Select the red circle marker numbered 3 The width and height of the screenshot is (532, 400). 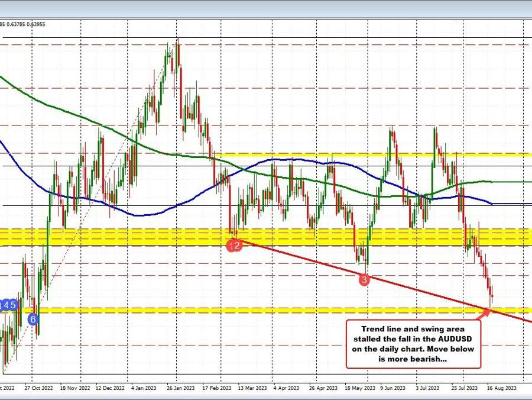coord(365,279)
